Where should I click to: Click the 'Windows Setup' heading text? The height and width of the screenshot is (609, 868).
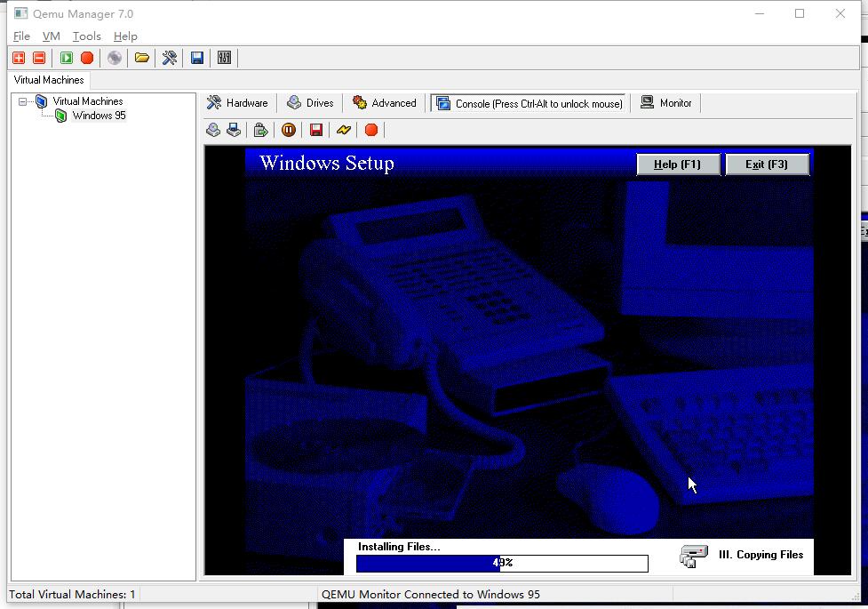click(327, 164)
